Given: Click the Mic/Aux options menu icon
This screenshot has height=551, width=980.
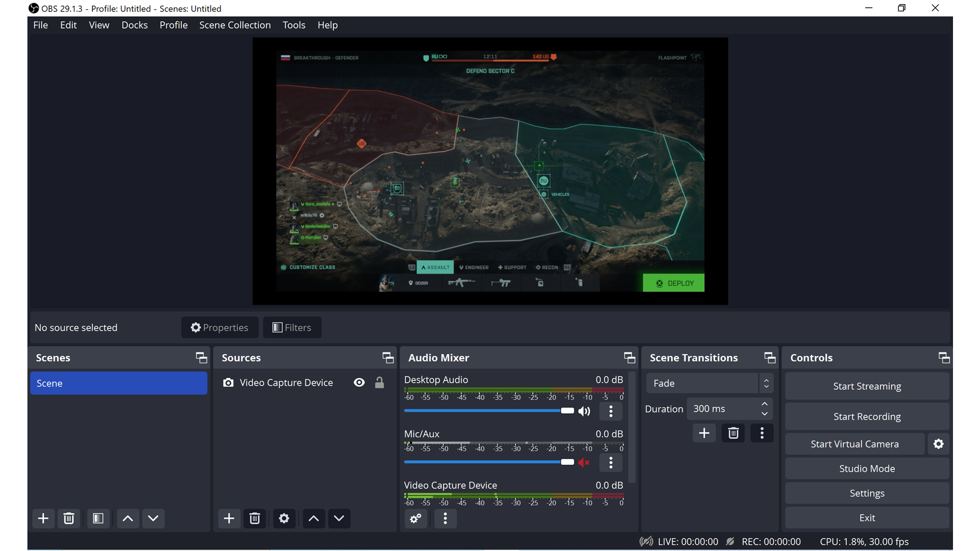Looking at the screenshot, I should pos(610,462).
